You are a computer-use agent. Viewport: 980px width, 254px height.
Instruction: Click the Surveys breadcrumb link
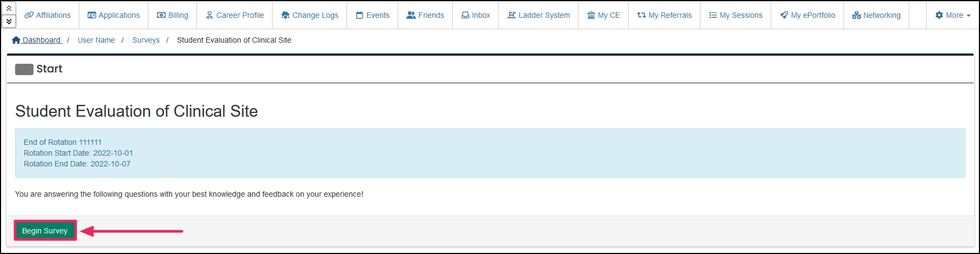point(146,40)
